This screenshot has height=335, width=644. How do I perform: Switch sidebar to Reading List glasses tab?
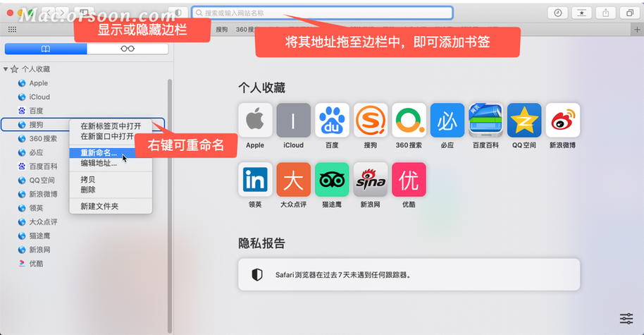128,49
